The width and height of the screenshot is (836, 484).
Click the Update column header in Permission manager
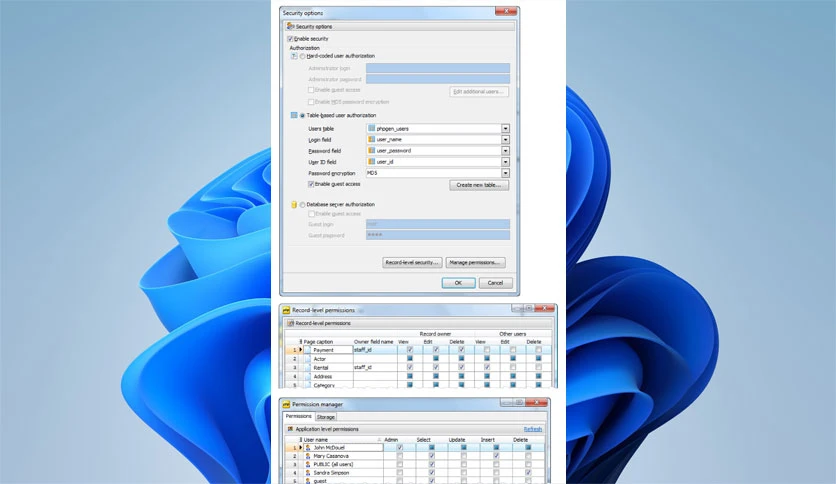(x=457, y=440)
